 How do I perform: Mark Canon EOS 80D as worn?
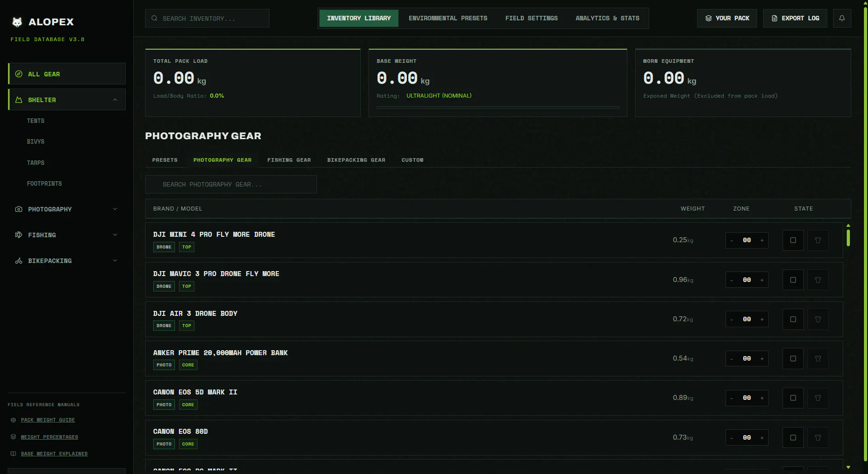pyautogui.click(x=818, y=437)
